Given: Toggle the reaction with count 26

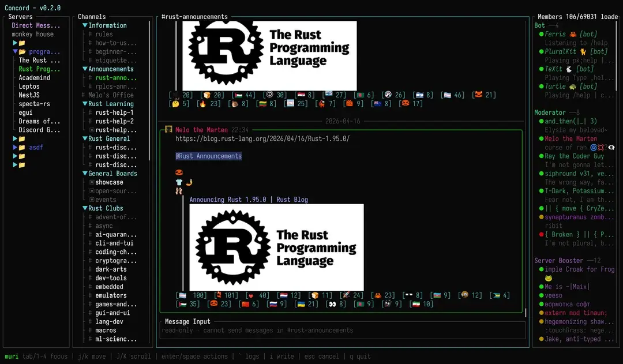Looking at the screenshot, I should pyautogui.click(x=393, y=95).
